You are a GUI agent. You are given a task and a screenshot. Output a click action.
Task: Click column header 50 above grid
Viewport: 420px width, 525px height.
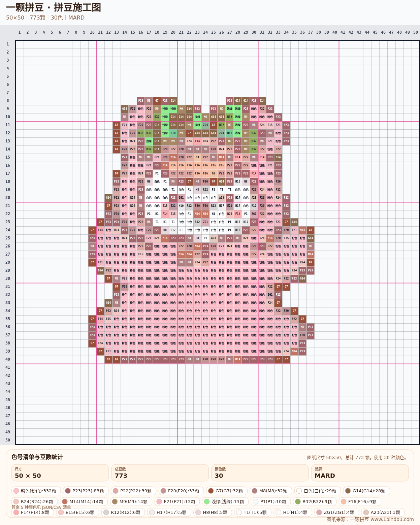pos(416,32)
